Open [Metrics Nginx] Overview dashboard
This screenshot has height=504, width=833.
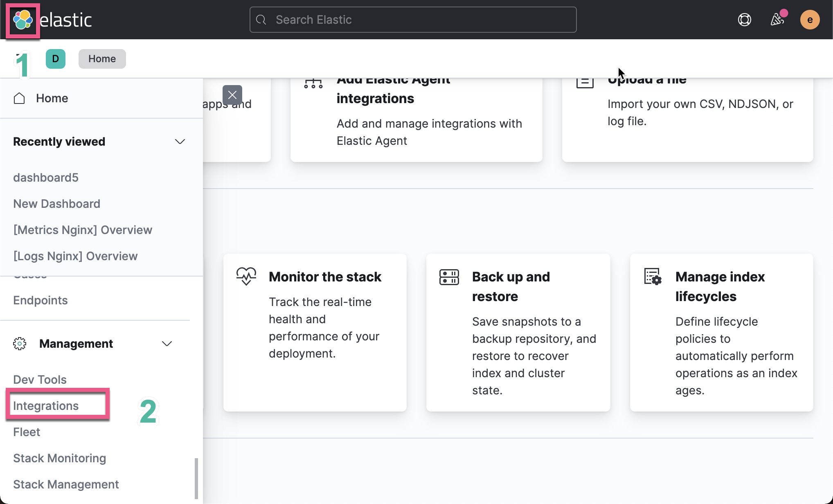83,230
